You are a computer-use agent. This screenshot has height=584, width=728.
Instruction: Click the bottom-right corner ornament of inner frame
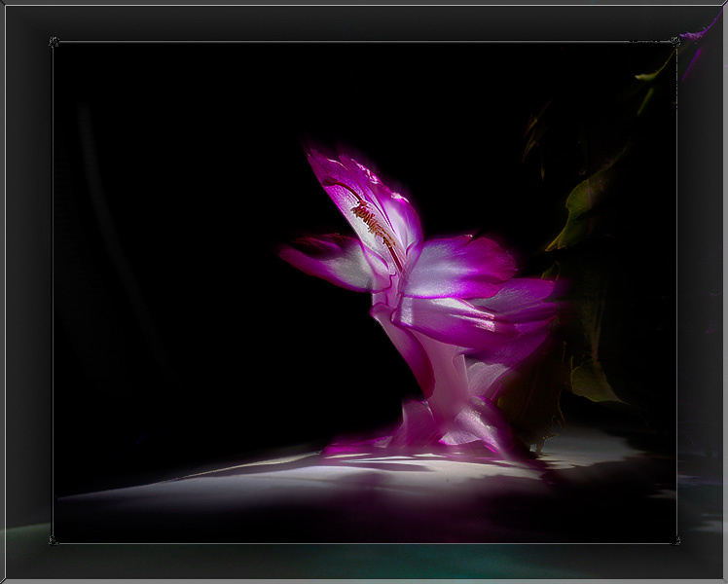676,540
